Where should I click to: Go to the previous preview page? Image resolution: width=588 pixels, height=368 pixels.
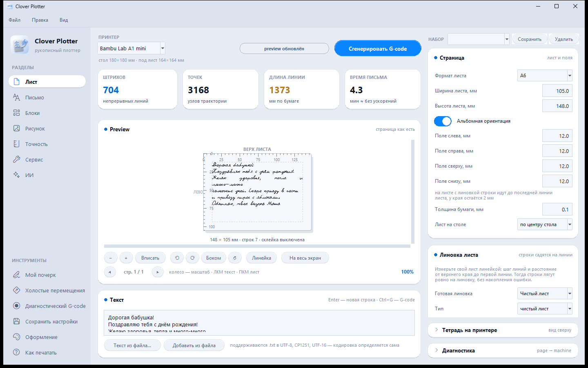(x=110, y=272)
